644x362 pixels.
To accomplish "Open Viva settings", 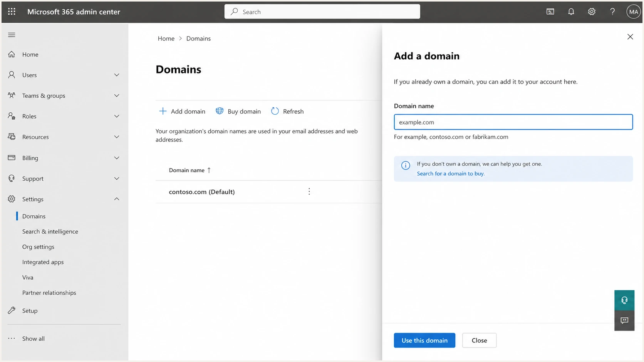I will click(28, 277).
